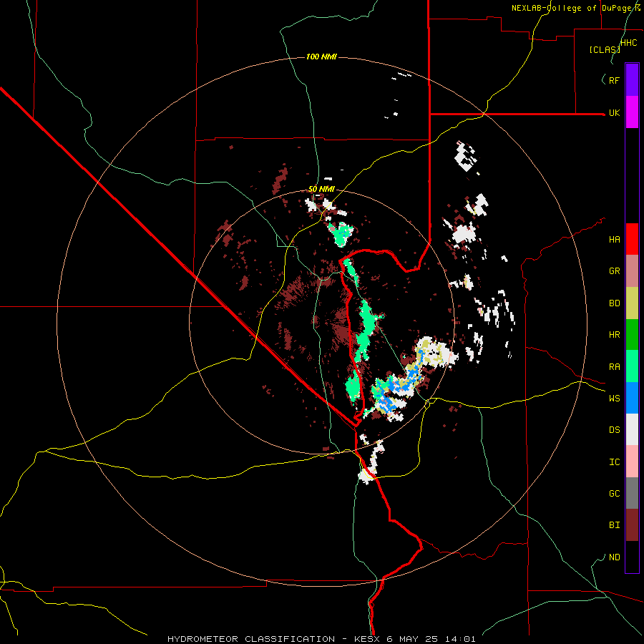Click the "RA" legend label
The image size is (644, 644).
coord(614,367)
